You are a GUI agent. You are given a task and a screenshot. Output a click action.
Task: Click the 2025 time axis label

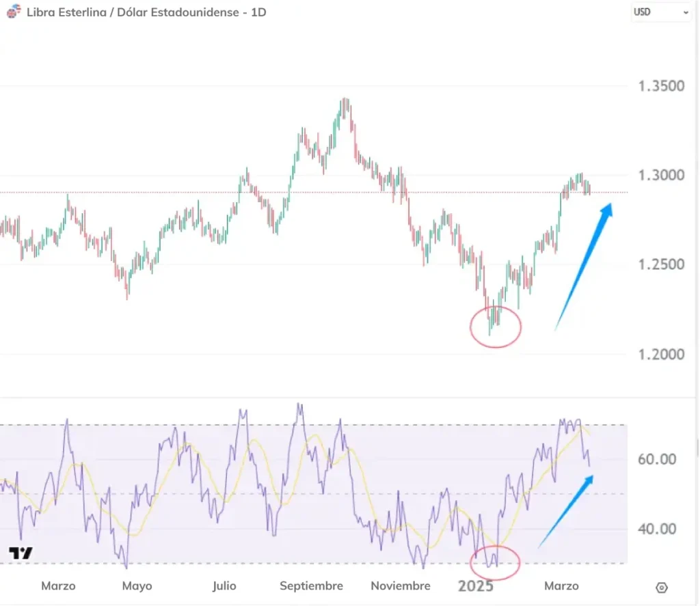point(476,586)
